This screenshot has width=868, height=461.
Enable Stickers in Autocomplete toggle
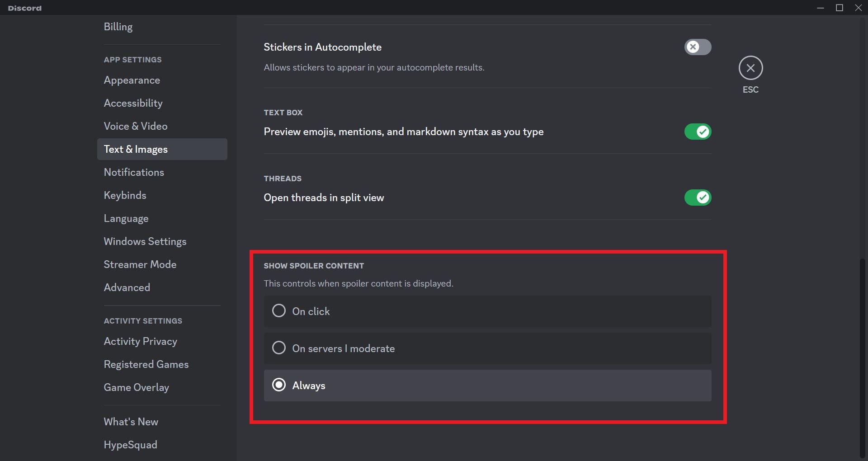pyautogui.click(x=697, y=47)
